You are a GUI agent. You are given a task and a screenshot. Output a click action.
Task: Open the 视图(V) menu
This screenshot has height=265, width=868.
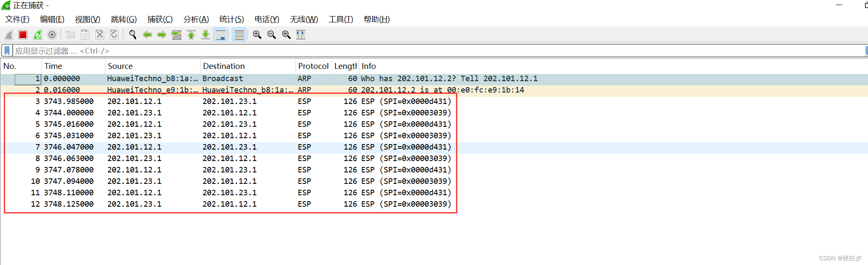point(88,19)
